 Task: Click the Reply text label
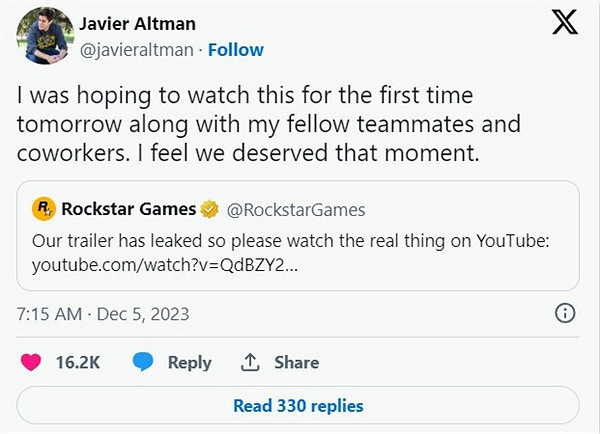pyautogui.click(x=189, y=362)
